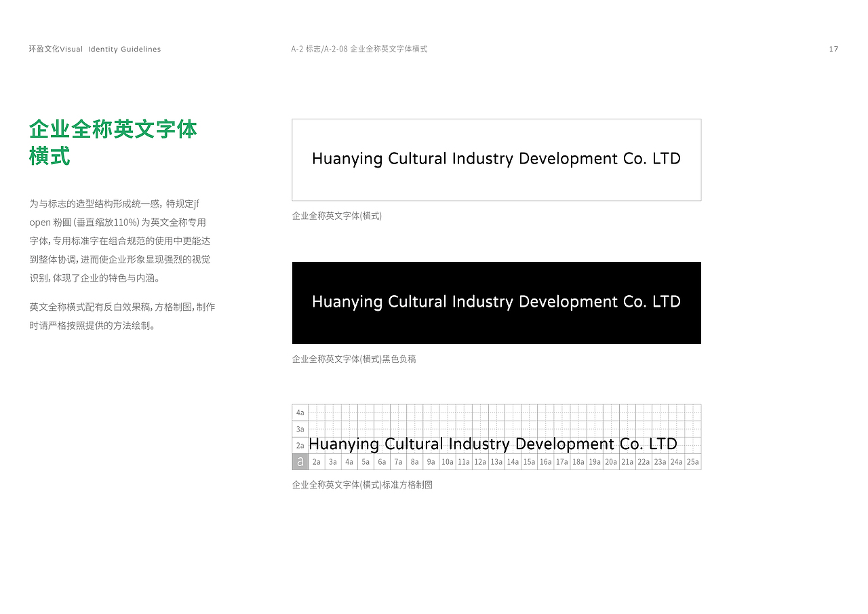The width and height of the screenshot is (868, 614).
Task: Click grid column label 10a
Action: (448, 462)
